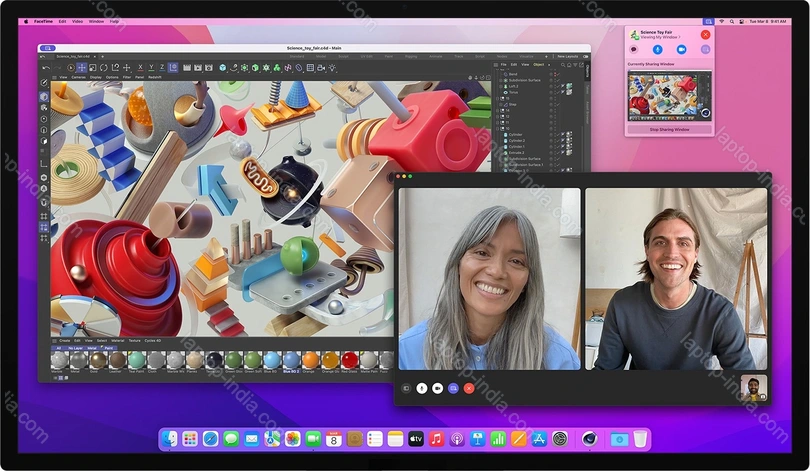Image resolution: width=810 pixels, height=471 pixels.
Task: Open messages in FaceTime sharing panel
Action: [x=633, y=49]
